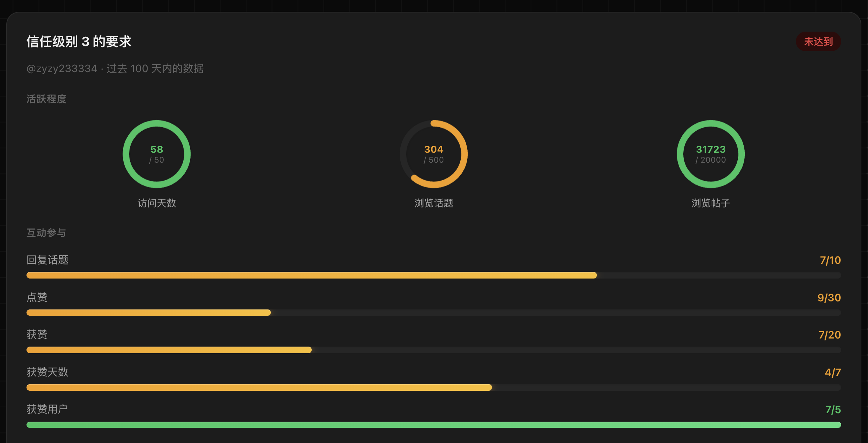
Task: Click the 浏览话题 304/500 ring
Action: click(434, 154)
